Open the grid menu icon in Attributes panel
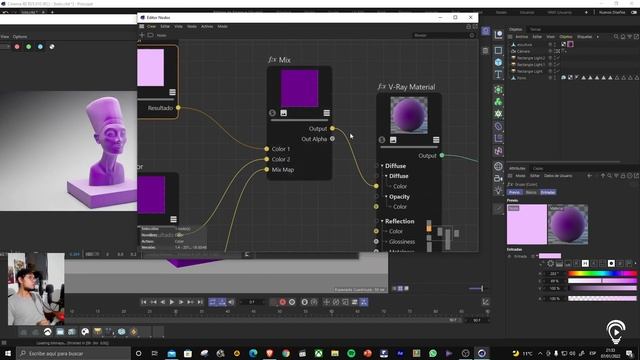 coord(510,176)
